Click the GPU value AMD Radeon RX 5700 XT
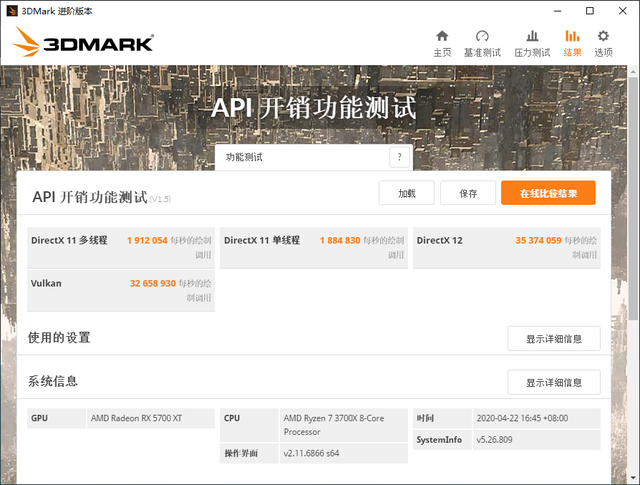 click(x=136, y=418)
